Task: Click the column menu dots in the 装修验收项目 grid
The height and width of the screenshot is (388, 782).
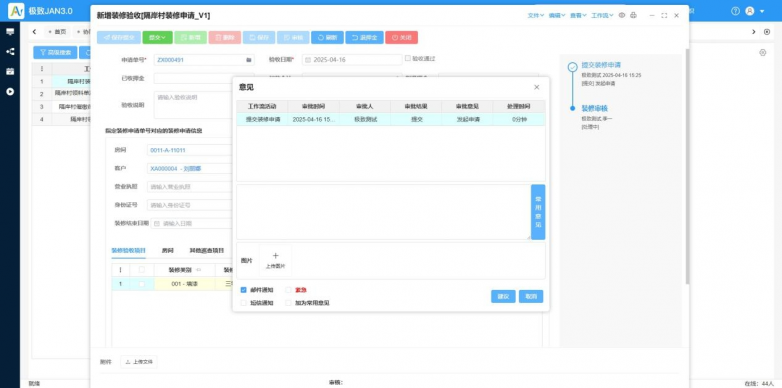Action: point(120,270)
